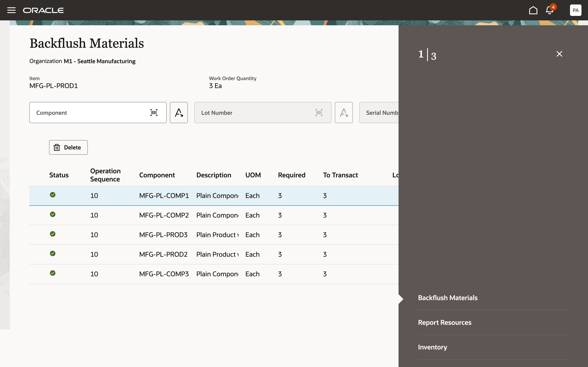Click the green status check on MFG-PL-COMP1 row

(53, 195)
